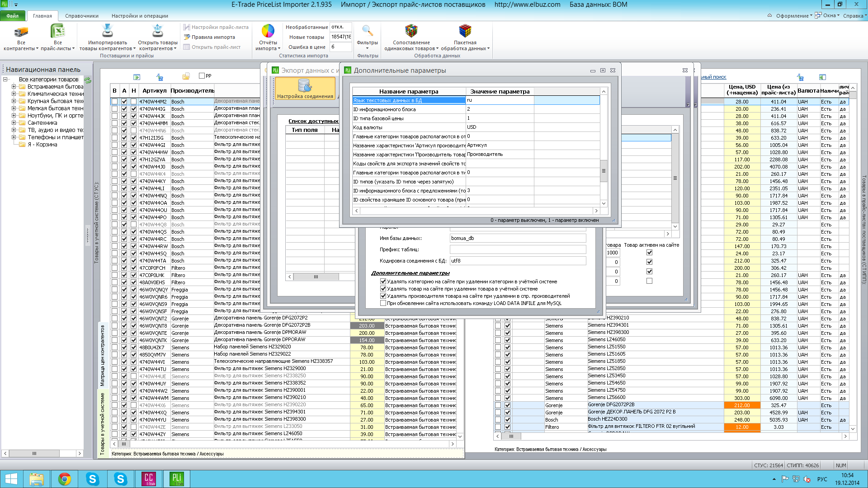This screenshot has width=868, height=488.
Task: Uncheck 'Удалять производителя товара на сайте' option
Action: coord(383,296)
